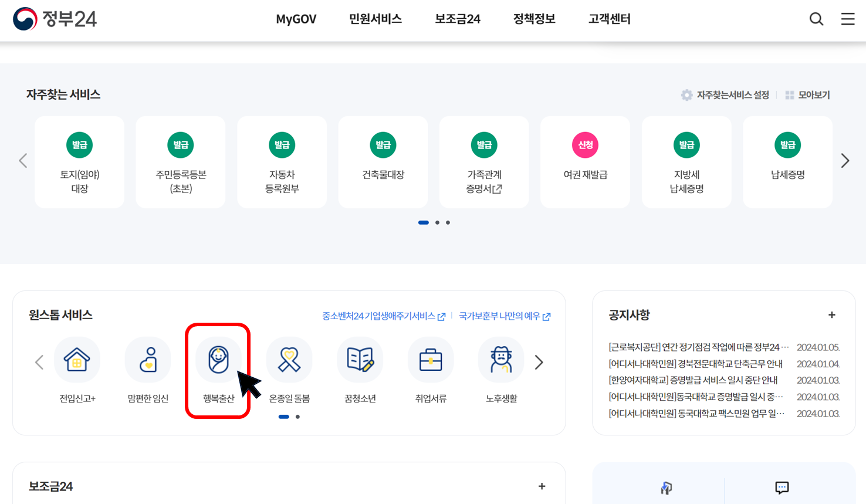Select second page dot of 자주찾는 서비스
The height and width of the screenshot is (504, 866).
point(437,222)
